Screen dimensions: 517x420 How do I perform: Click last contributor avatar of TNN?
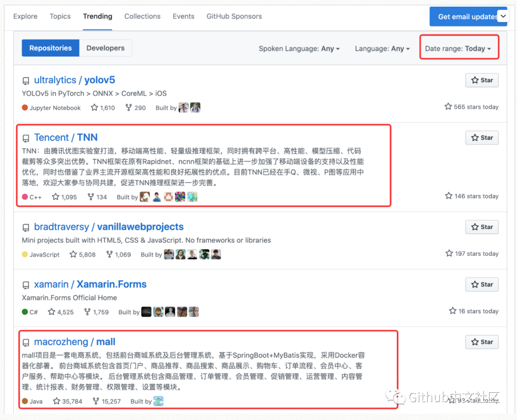click(192, 197)
